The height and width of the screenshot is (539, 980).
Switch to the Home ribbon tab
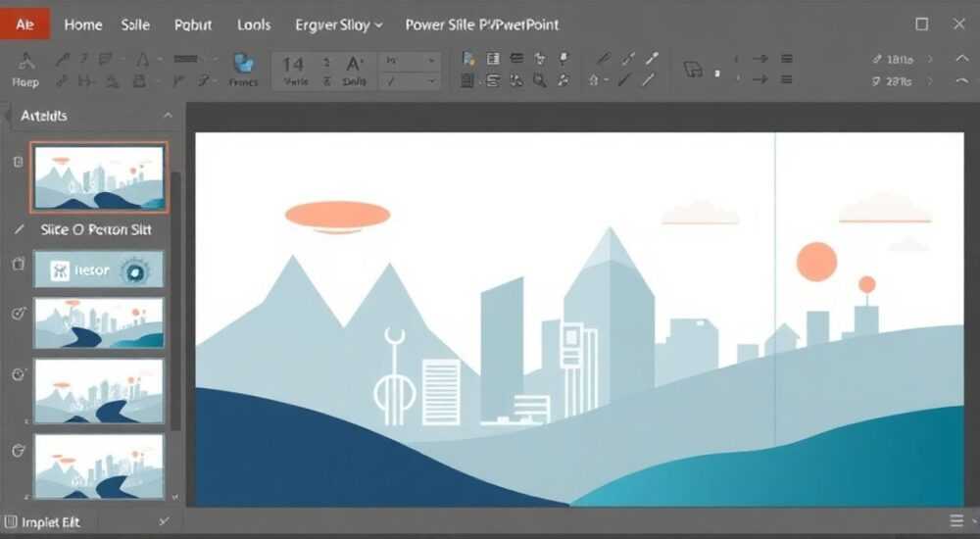tap(83, 25)
